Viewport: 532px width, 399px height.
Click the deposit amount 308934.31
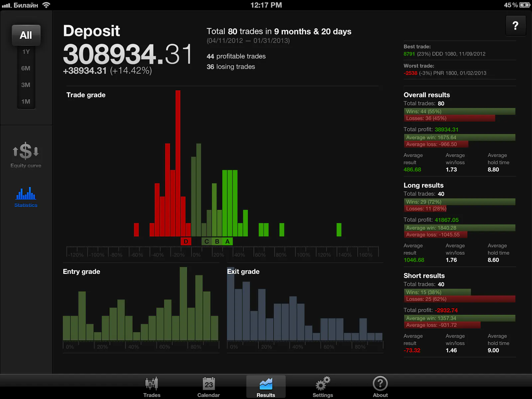coord(128,54)
